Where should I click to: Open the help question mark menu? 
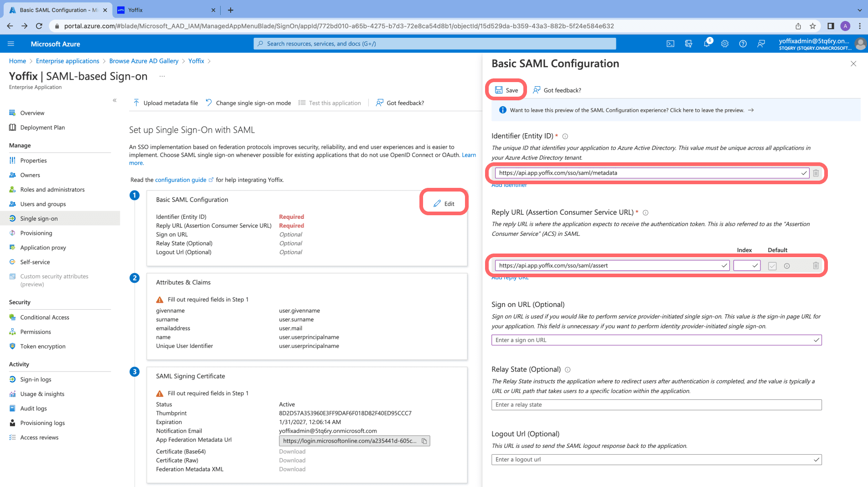click(743, 43)
